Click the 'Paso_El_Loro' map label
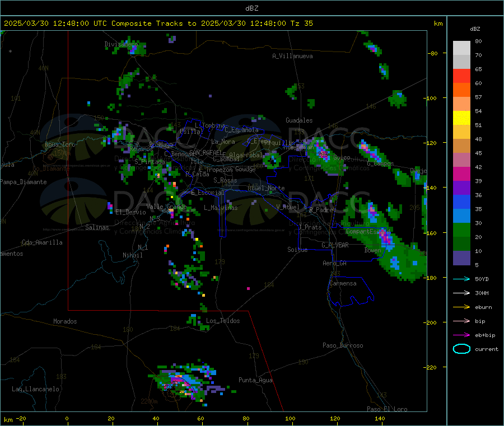 pos(387,409)
